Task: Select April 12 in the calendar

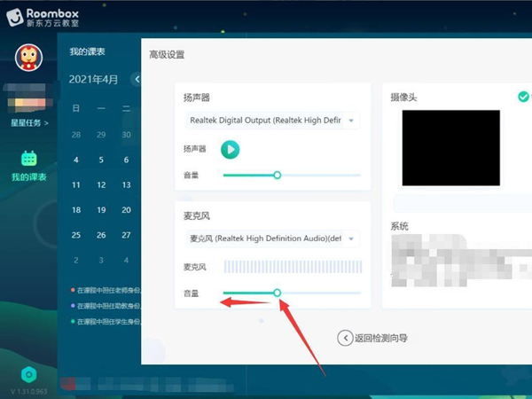Action: tap(101, 185)
